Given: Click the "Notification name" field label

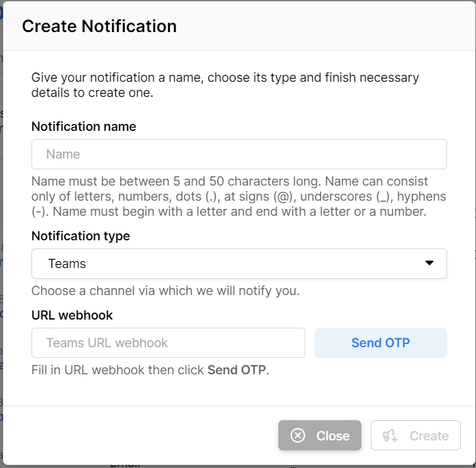Looking at the screenshot, I should click(x=84, y=126).
